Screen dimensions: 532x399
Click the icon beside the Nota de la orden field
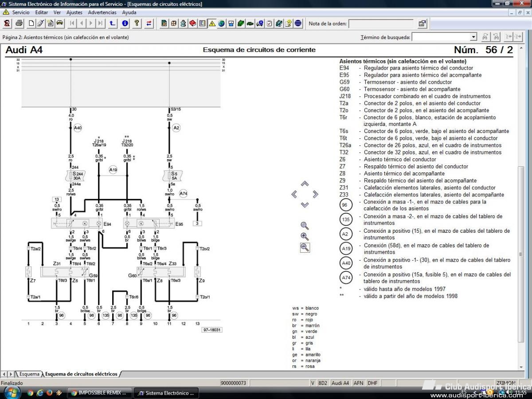(422, 23)
